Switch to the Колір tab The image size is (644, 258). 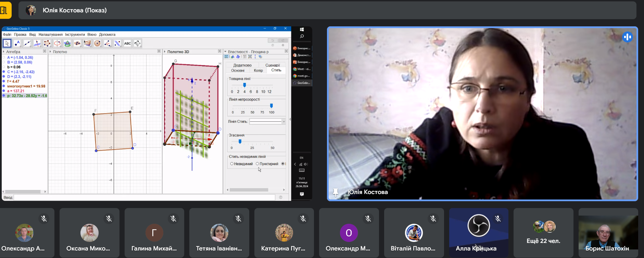point(258,70)
